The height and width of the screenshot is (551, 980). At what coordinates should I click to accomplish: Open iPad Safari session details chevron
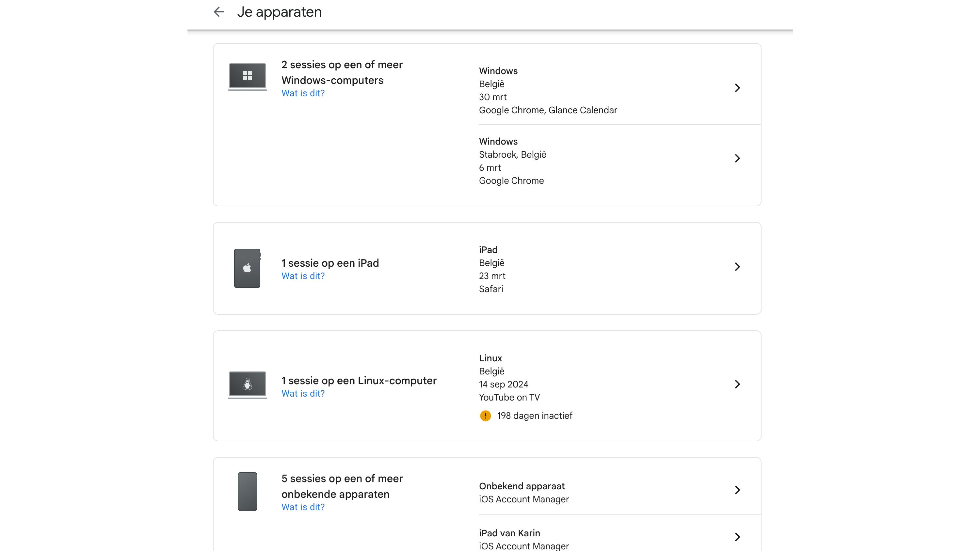(x=737, y=267)
